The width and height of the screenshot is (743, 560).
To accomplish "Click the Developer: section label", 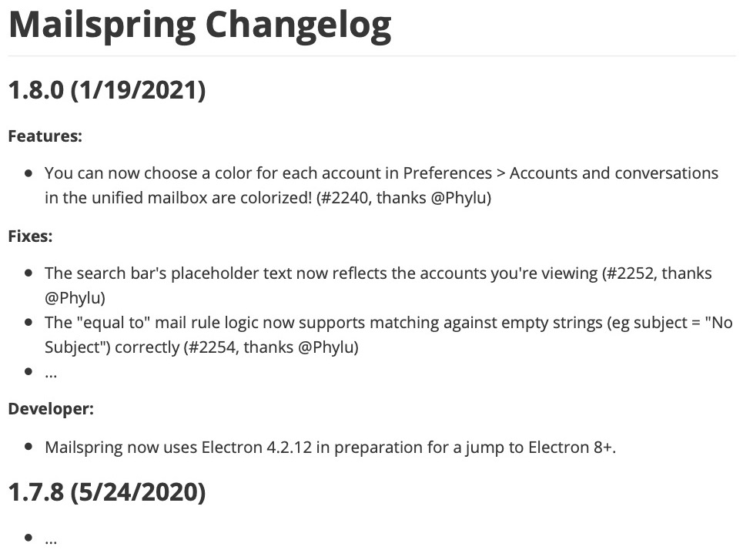I will click(x=51, y=409).
